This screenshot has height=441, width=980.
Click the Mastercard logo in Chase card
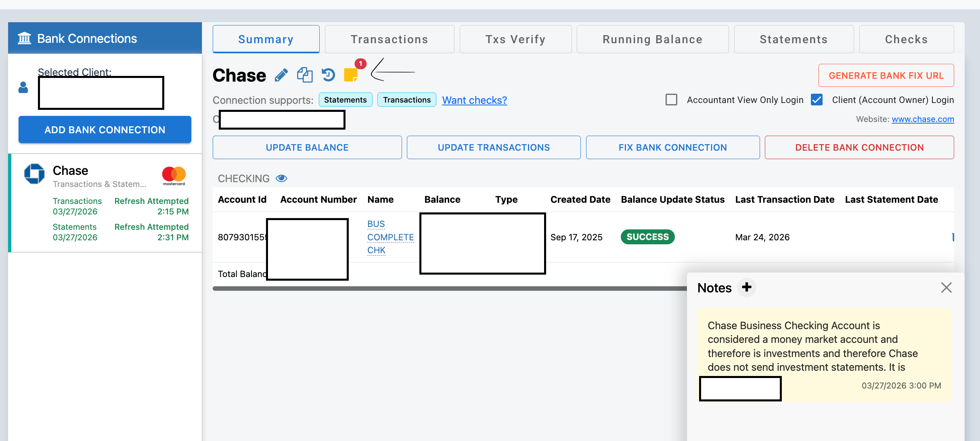pos(174,175)
